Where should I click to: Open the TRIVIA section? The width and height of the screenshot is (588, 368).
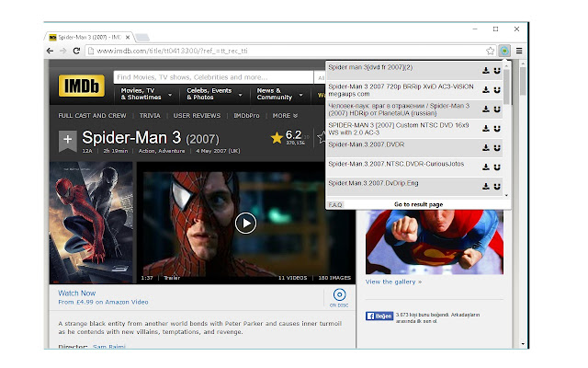click(150, 116)
